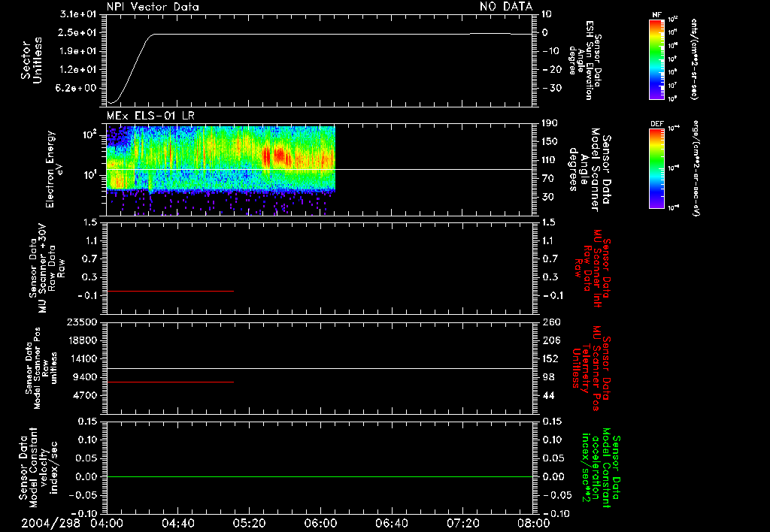Click the MEx ELS-01 LR panel title
Viewport: 770px width, 532px height.
point(150,116)
